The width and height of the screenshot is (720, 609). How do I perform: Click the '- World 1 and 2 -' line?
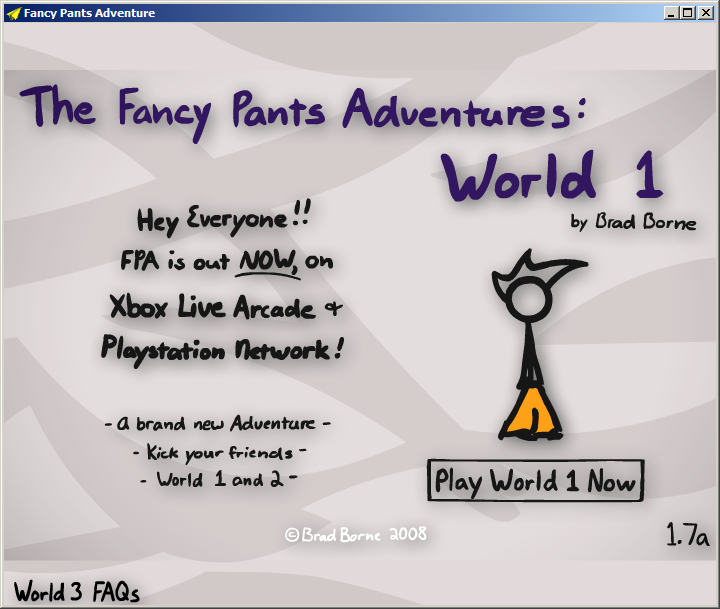click(x=219, y=479)
